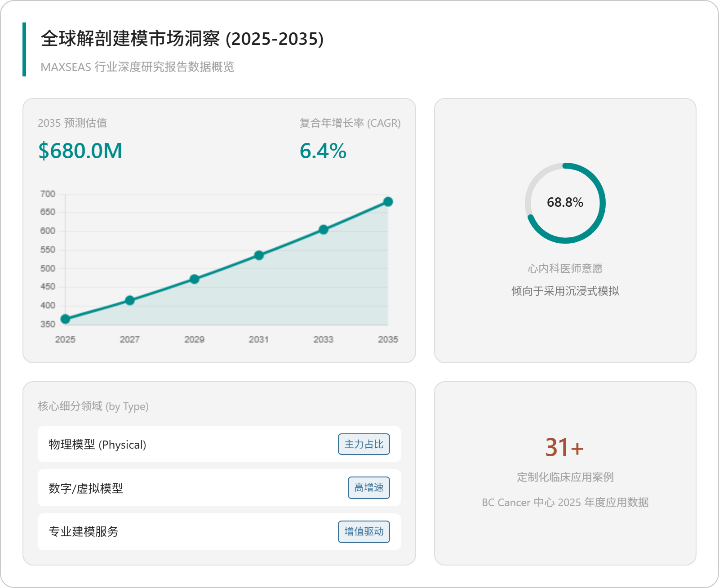Click the 700 y-axis label
The height and width of the screenshot is (588, 719).
click(x=48, y=194)
